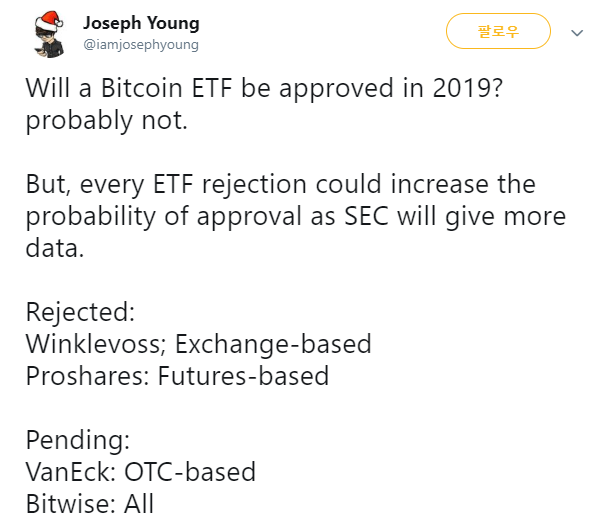This screenshot has height=522, width=609.
Task: Click the "Bitwise: All" line
Action: [90, 504]
